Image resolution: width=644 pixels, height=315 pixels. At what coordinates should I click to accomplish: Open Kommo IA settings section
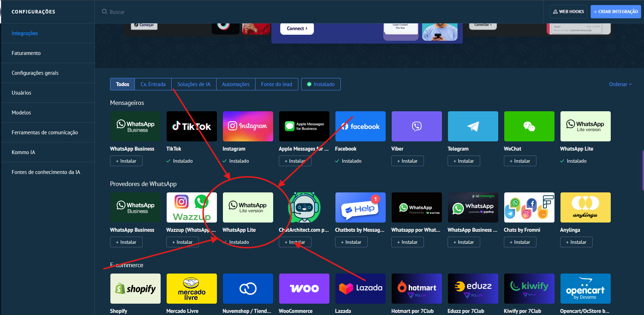tap(23, 152)
